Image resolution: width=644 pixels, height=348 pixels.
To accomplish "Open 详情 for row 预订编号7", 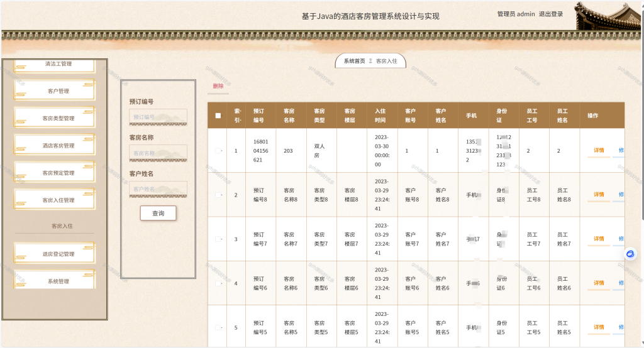I will click(599, 239).
